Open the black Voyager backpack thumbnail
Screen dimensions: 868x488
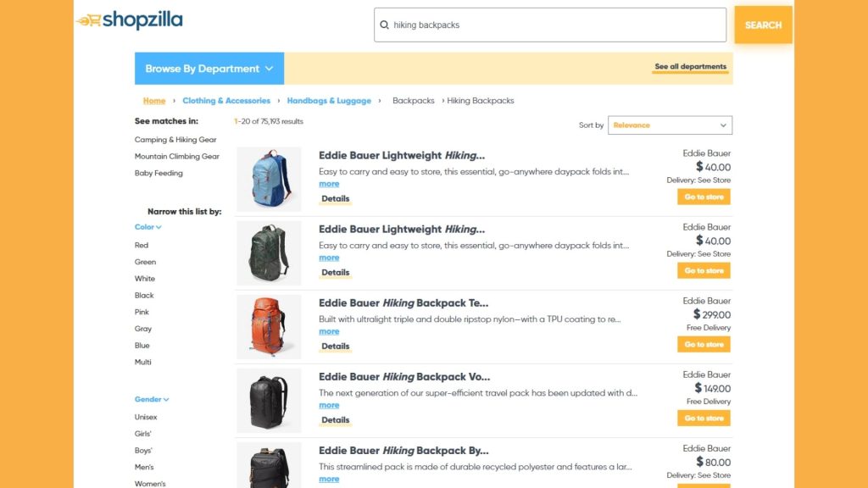(x=269, y=401)
